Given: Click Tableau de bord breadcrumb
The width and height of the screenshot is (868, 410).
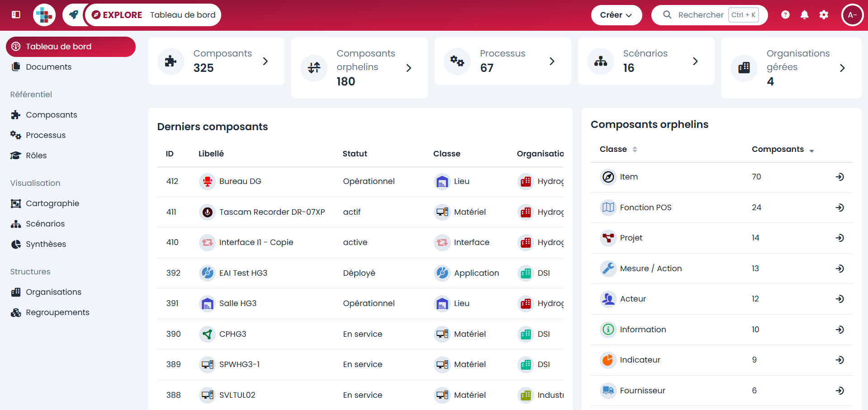Looking at the screenshot, I should point(183,15).
